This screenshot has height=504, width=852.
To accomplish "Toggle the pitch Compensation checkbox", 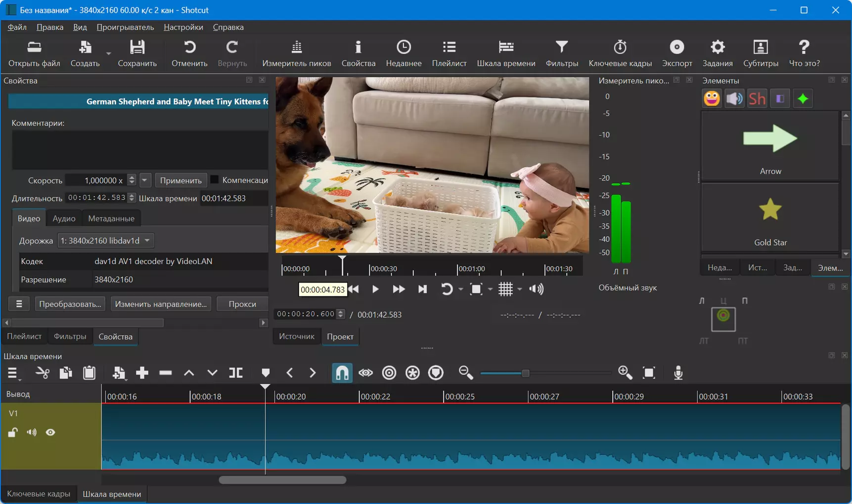I will pos(215,179).
